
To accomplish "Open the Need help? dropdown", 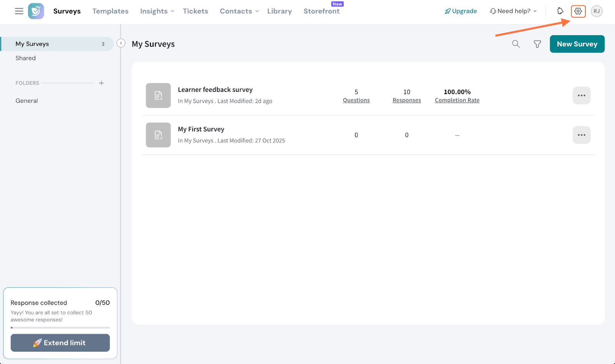I will [513, 11].
